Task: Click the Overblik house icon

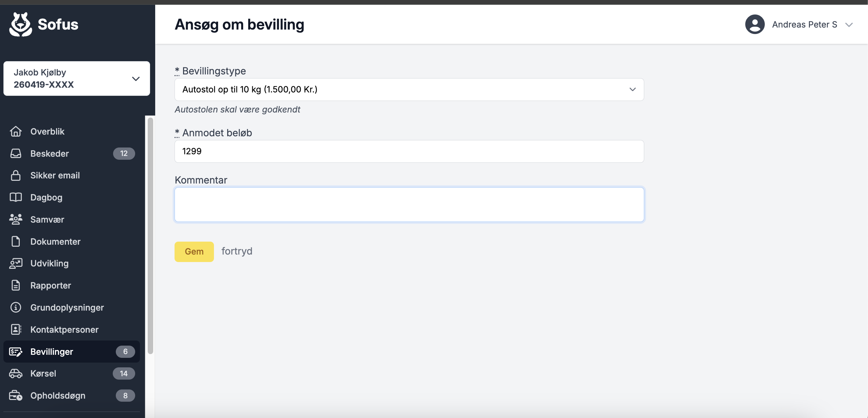Action: click(16, 132)
